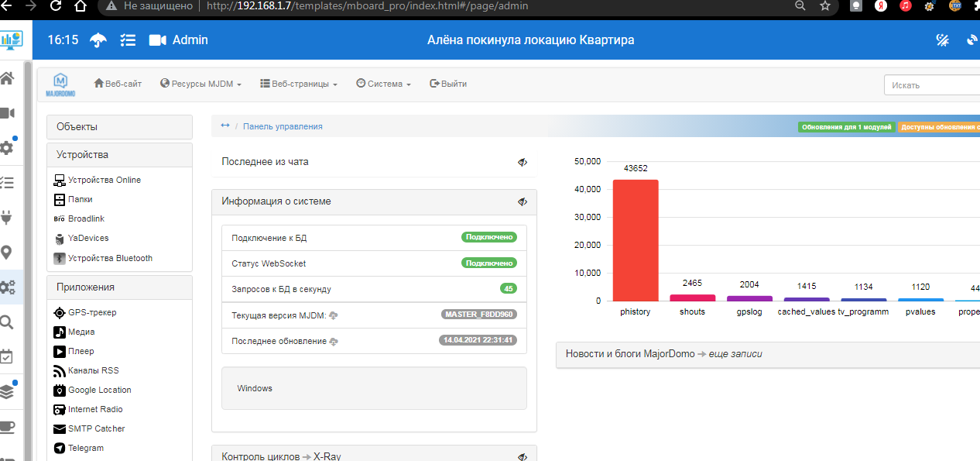Click the checklist icon in blue header
Screen dimensions: 980x461
point(128,40)
